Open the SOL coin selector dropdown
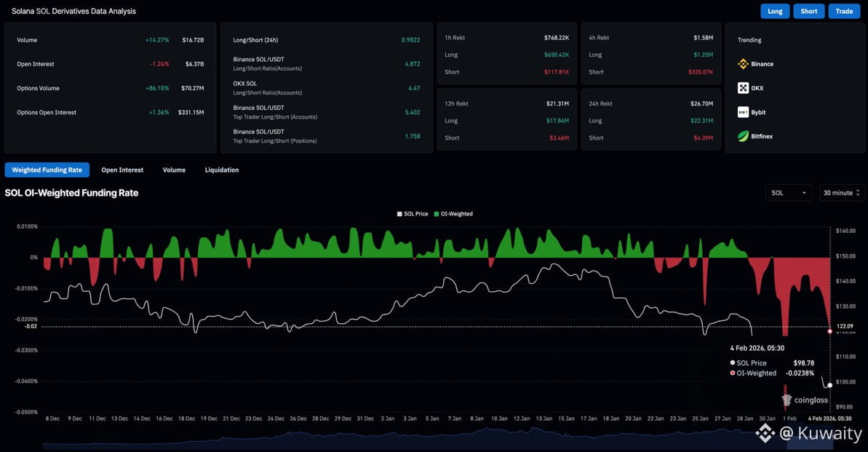The height and width of the screenshot is (452, 868). 789,193
